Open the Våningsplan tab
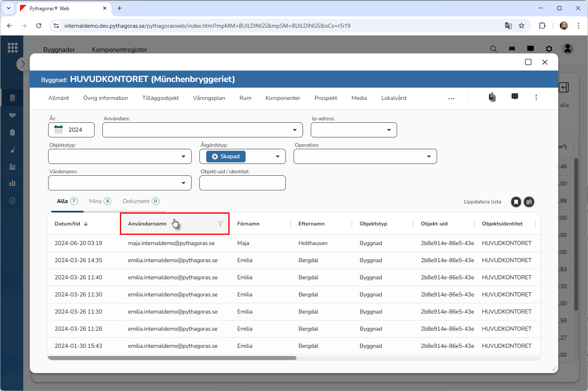Screen dimensions: 588x391 coord(209,98)
